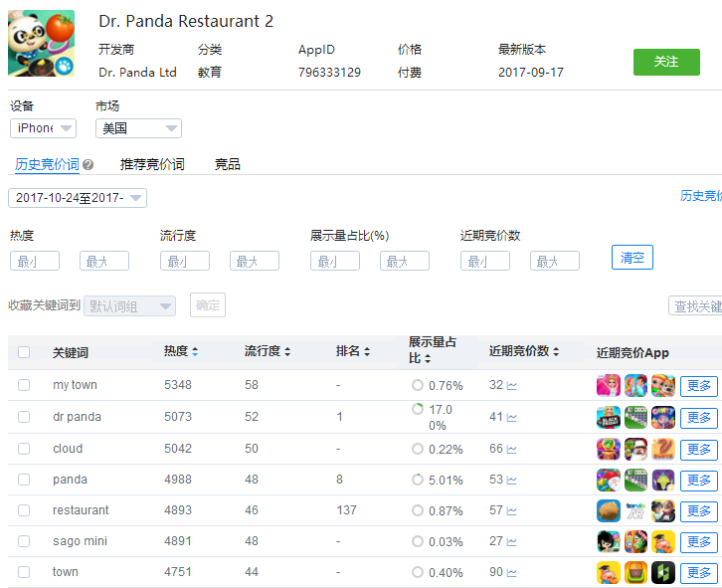Open the 美国 market dropdown
The image size is (722, 588).
tap(138, 128)
